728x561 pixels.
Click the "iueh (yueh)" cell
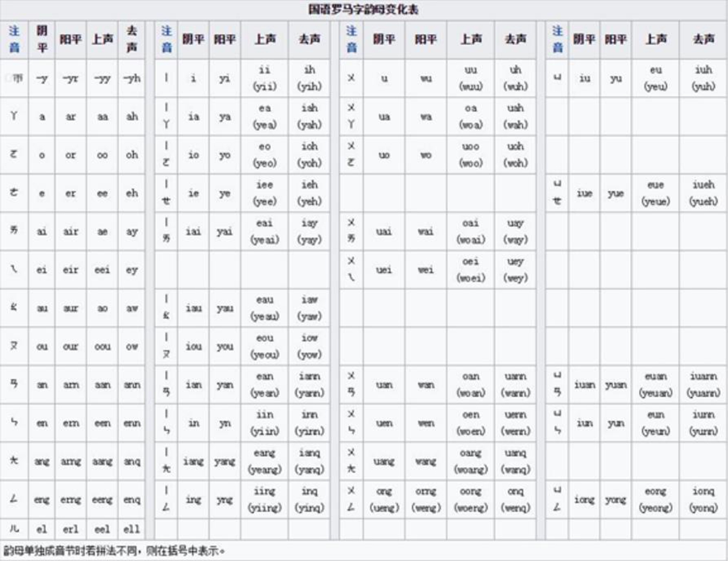(x=703, y=193)
